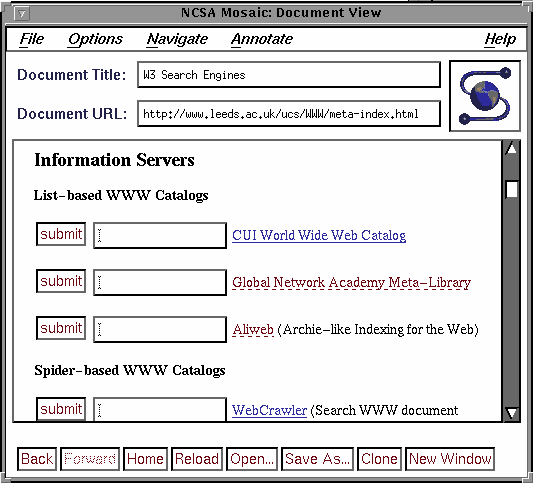Click the grayed-out Forward button

click(90, 459)
